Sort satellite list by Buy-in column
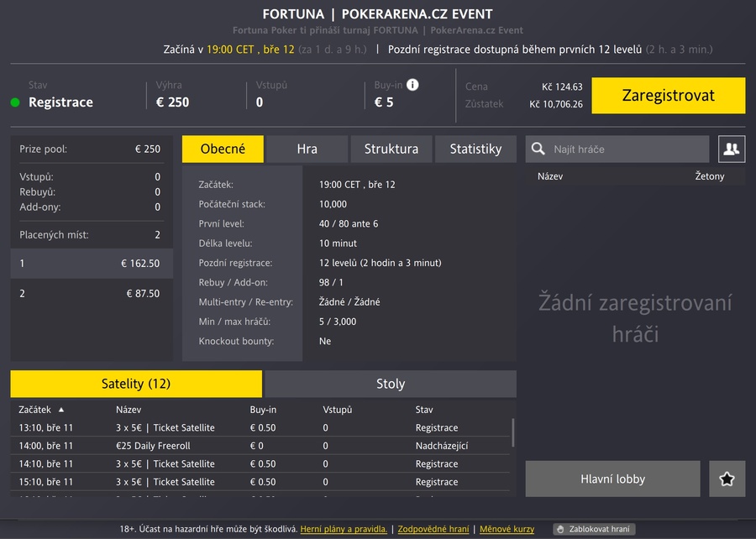This screenshot has height=539, width=756. coord(263,410)
